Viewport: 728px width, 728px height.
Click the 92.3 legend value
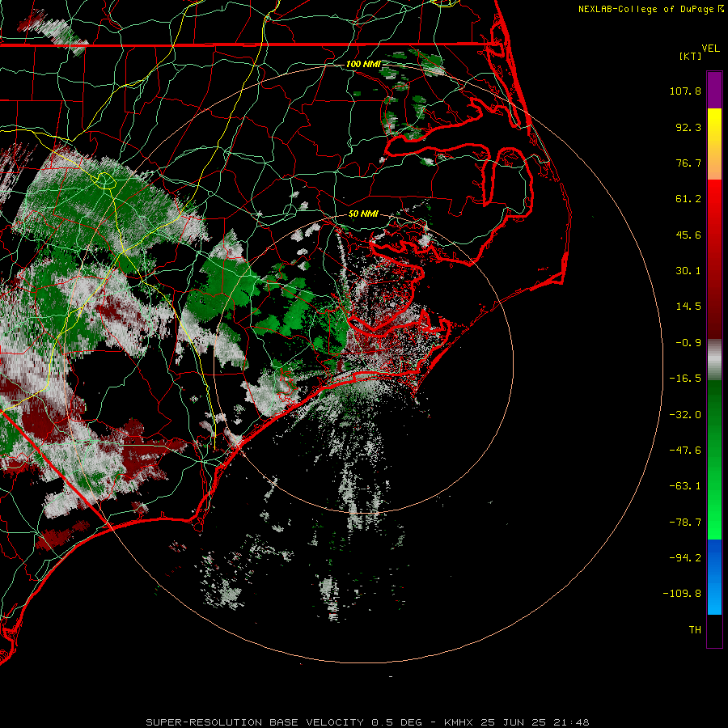(x=688, y=127)
